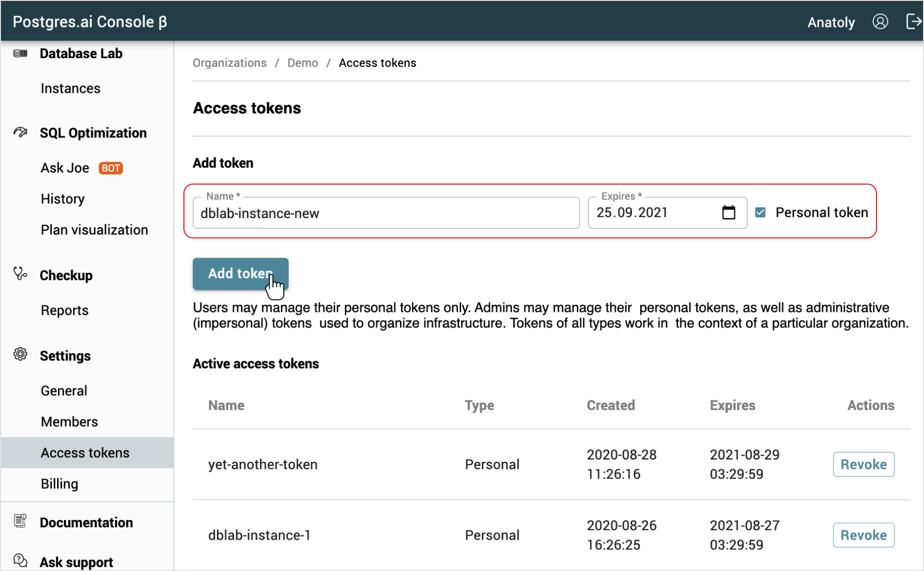The image size is (924, 571).
Task: Click the Ask support chat icon
Action: pos(20,560)
